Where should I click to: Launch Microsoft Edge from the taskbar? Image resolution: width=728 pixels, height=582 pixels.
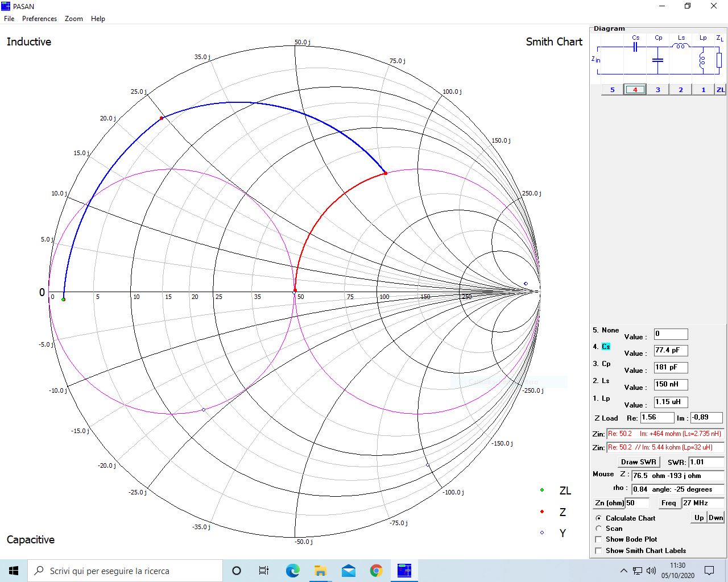pyautogui.click(x=292, y=571)
